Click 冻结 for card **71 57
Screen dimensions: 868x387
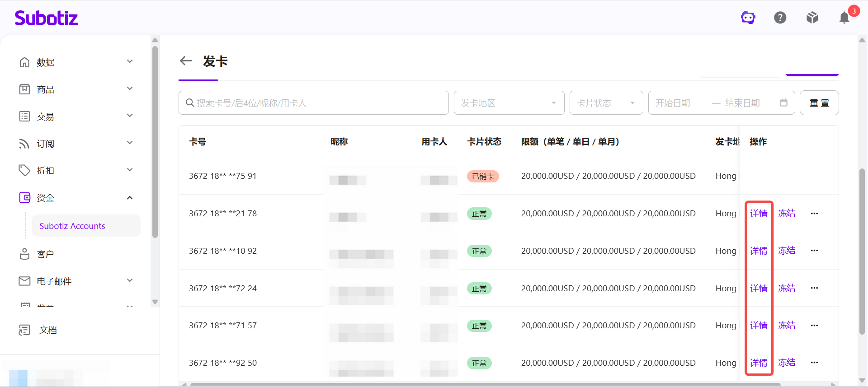pyautogui.click(x=787, y=325)
